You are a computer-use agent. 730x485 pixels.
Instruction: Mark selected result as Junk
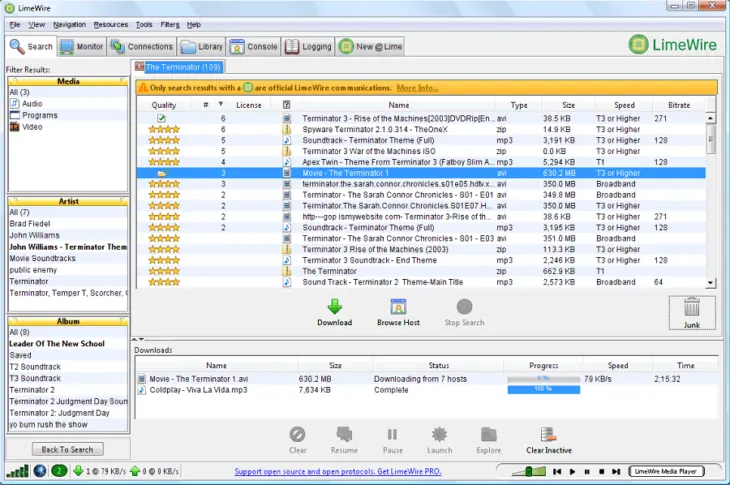(x=692, y=313)
